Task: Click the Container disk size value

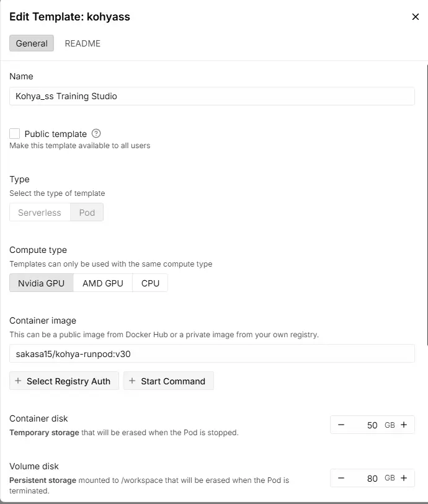Action: tap(372, 425)
